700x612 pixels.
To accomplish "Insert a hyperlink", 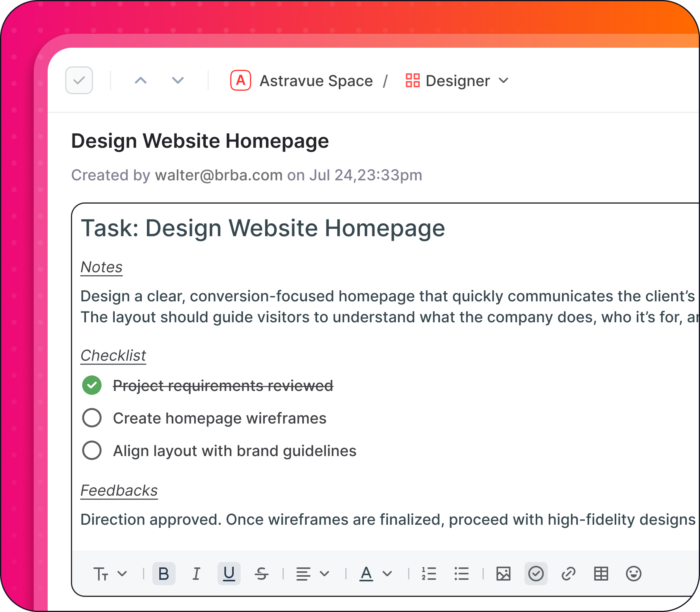I will [568, 574].
